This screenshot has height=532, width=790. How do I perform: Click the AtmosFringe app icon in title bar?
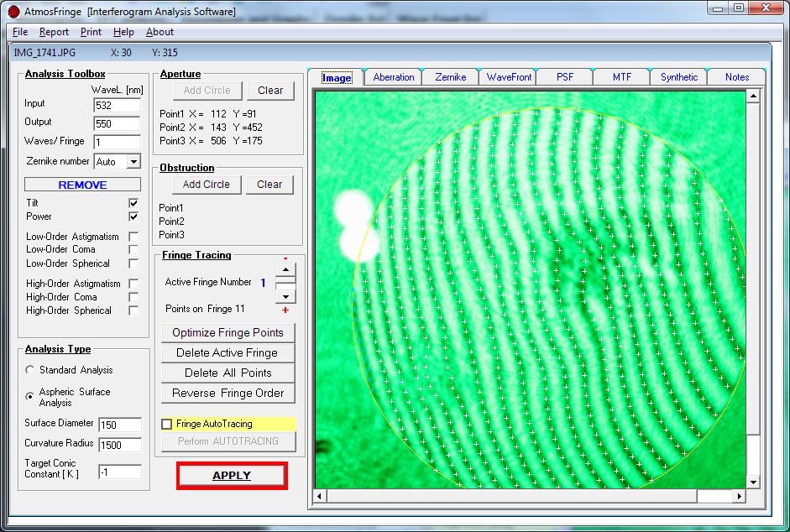(13, 11)
